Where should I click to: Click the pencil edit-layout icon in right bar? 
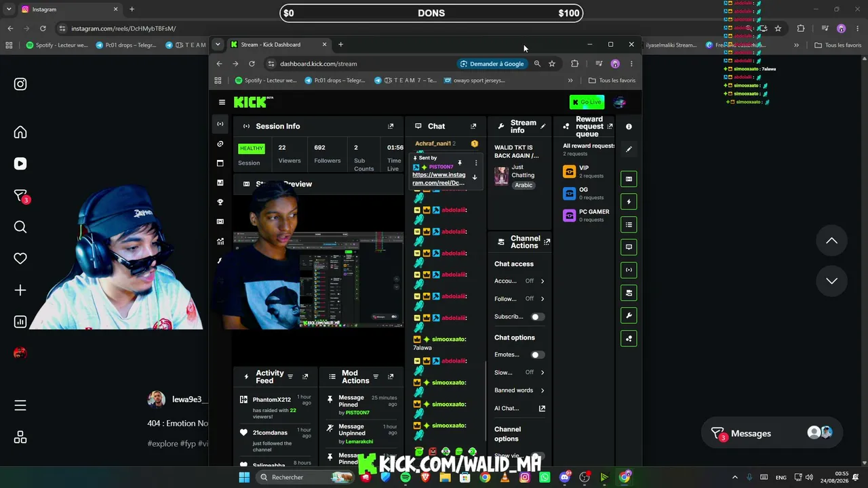pyautogui.click(x=629, y=149)
